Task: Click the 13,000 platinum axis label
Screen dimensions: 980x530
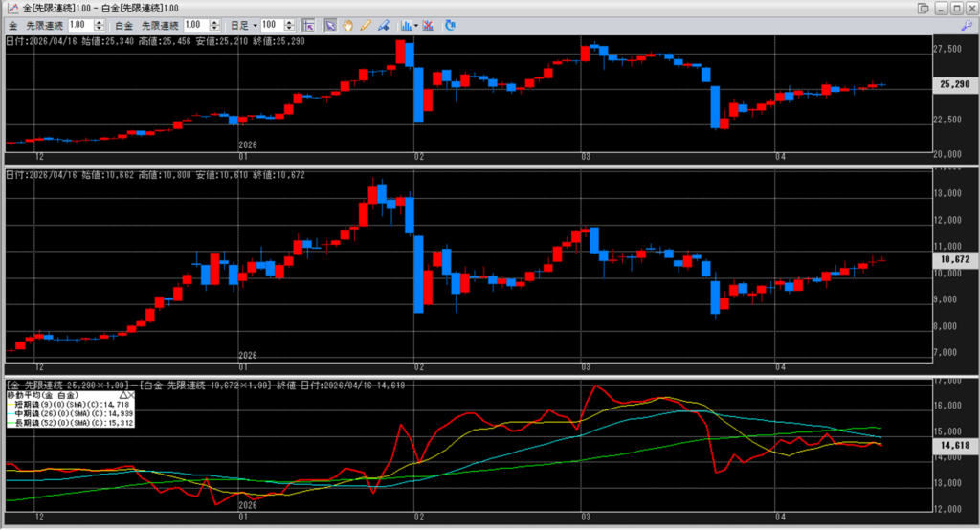Action: [x=947, y=194]
